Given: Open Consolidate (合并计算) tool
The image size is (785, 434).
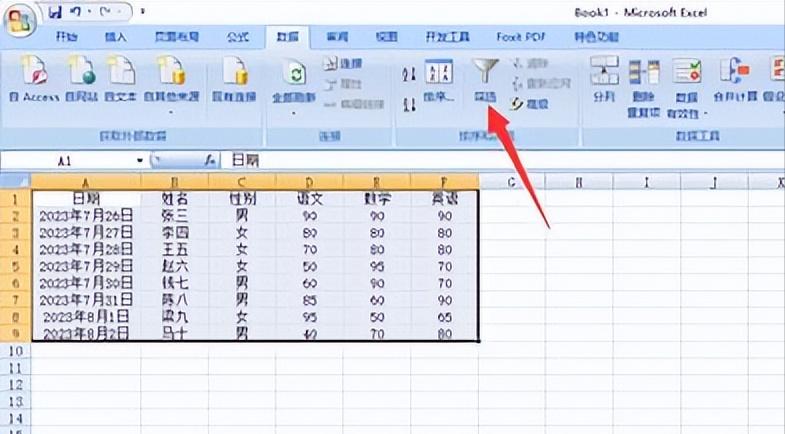Looking at the screenshot, I should coord(735,79).
